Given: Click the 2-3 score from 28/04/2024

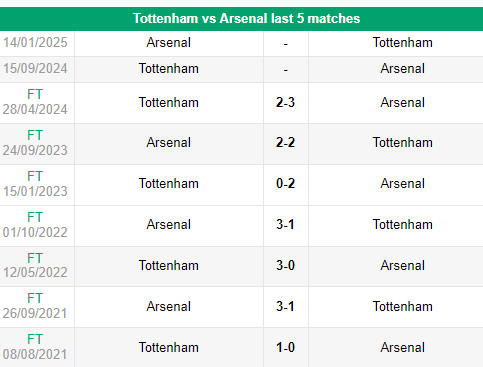Looking at the screenshot, I should (285, 102).
